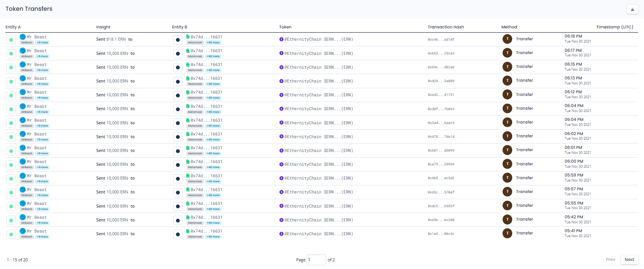Click the green contract icon in the 0xdc5...b593f row
The width and height of the screenshot is (644, 269).
pyautogui.click(x=188, y=203)
